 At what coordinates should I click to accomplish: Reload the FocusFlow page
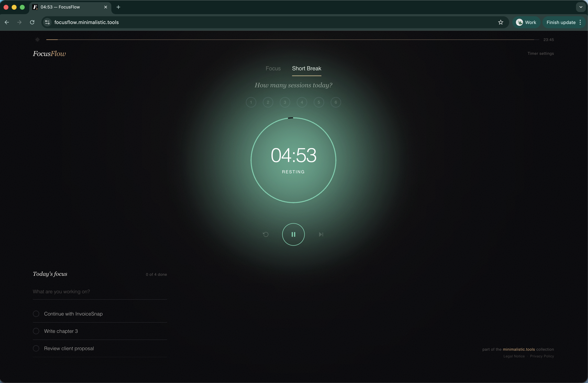(x=32, y=22)
